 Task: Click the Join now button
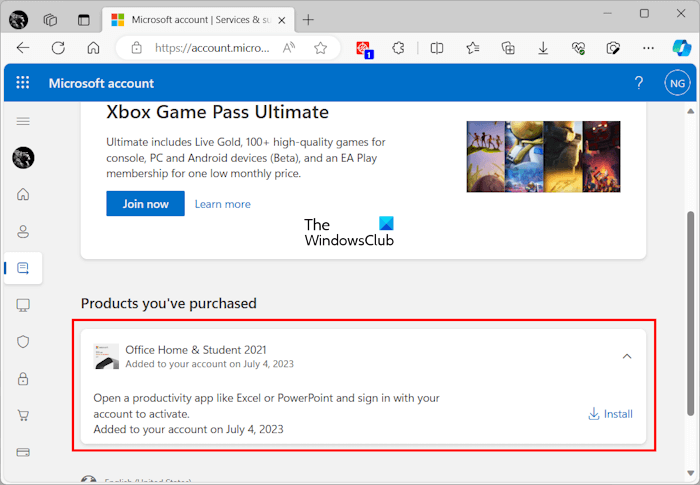coord(145,204)
